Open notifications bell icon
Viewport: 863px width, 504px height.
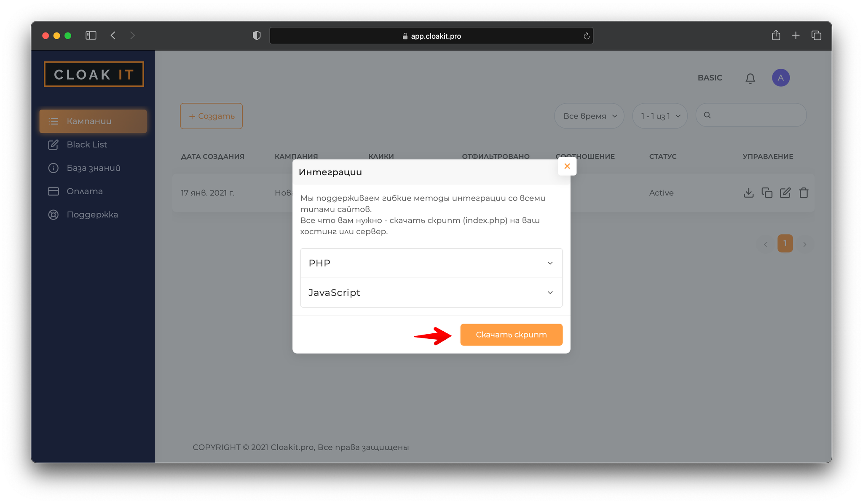tap(750, 78)
